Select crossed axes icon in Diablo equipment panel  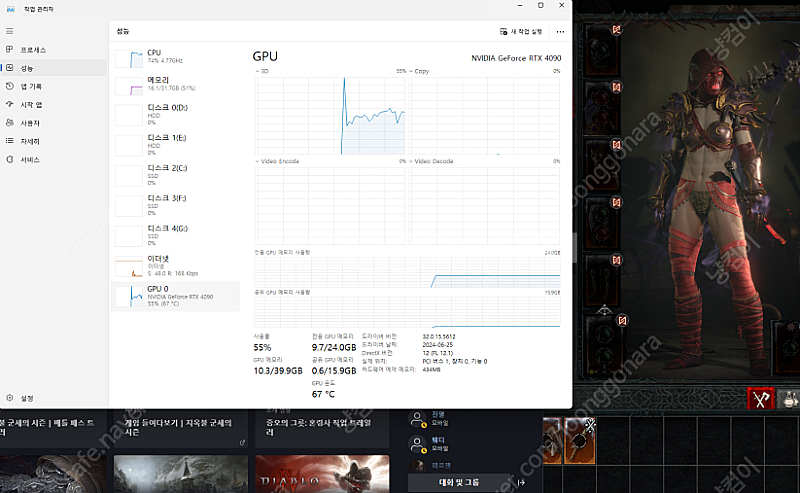pyautogui.click(x=761, y=399)
